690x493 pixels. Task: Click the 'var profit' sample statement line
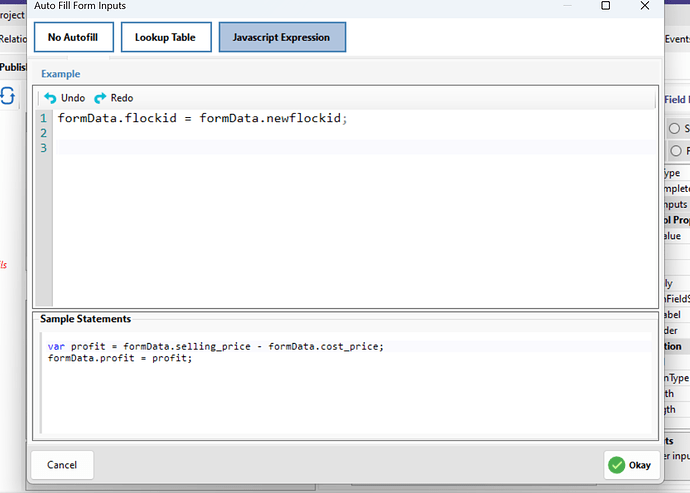coord(216,346)
